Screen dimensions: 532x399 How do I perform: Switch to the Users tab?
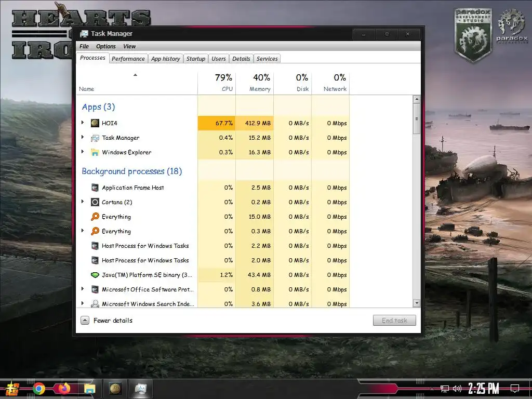(x=219, y=59)
